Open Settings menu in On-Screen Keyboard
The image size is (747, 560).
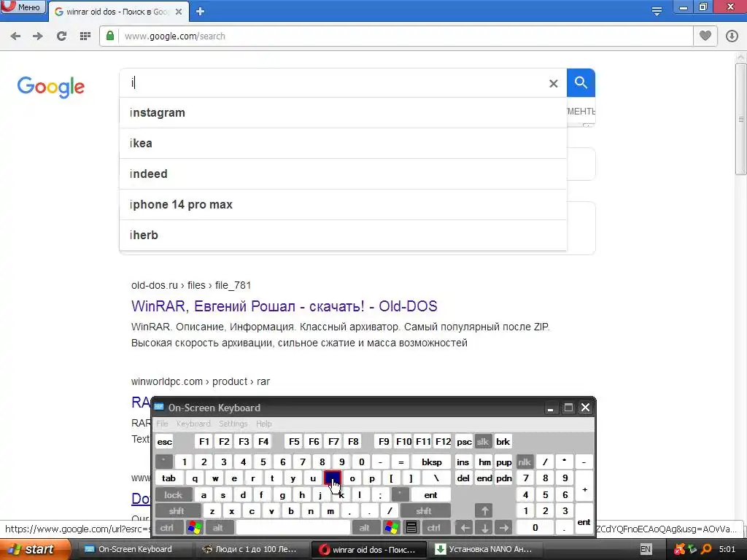233,424
